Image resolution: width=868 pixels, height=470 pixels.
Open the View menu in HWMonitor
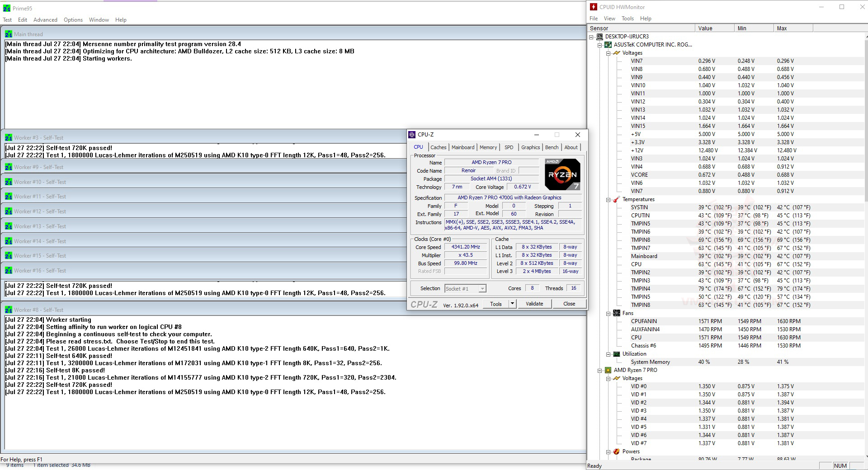(609, 19)
